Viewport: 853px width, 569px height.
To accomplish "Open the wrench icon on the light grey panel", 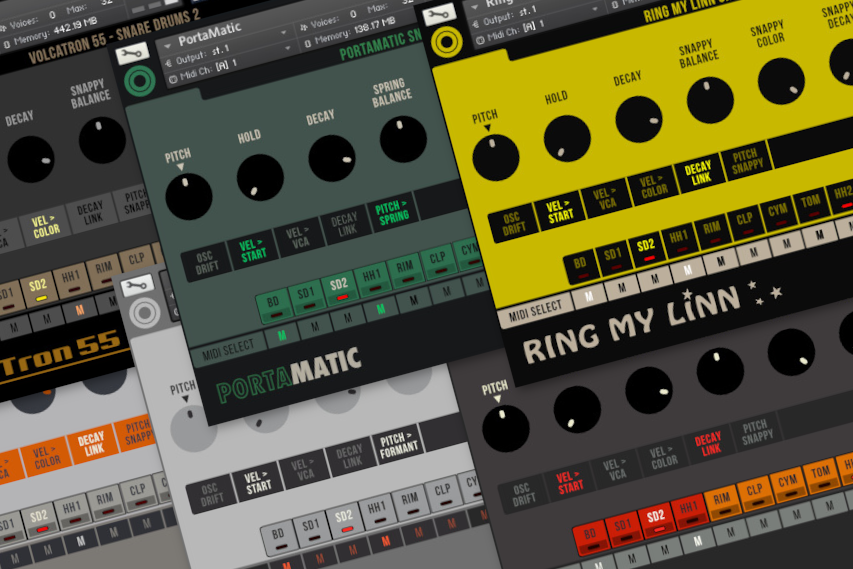I will (x=137, y=285).
